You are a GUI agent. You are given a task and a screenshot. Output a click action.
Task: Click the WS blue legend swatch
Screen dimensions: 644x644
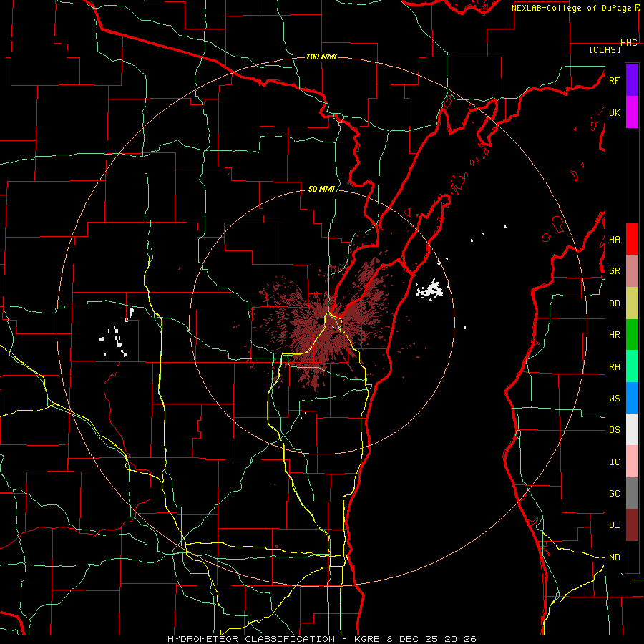click(x=632, y=398)
